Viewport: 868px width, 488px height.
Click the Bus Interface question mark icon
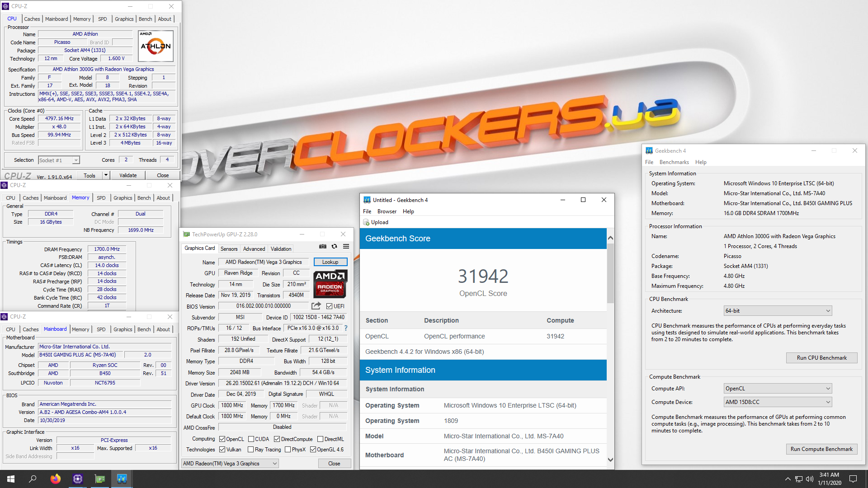(x=346, y=328)
